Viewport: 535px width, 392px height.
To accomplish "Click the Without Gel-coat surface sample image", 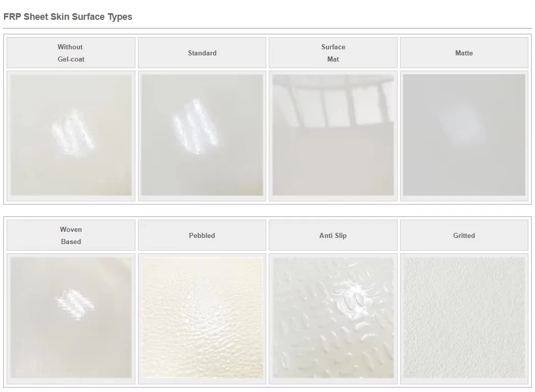I will pyautogui.click(x=71, y=135).
